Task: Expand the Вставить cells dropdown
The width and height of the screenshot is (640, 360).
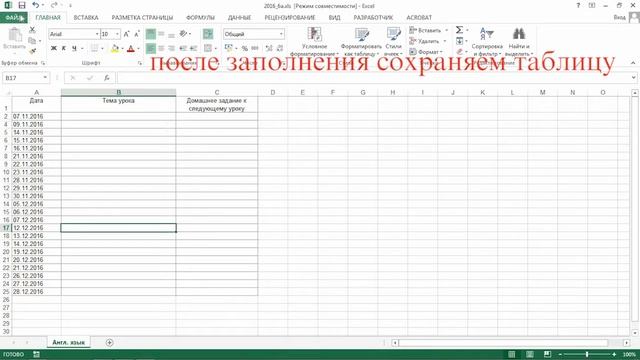Action: click(x=446, y=30)
